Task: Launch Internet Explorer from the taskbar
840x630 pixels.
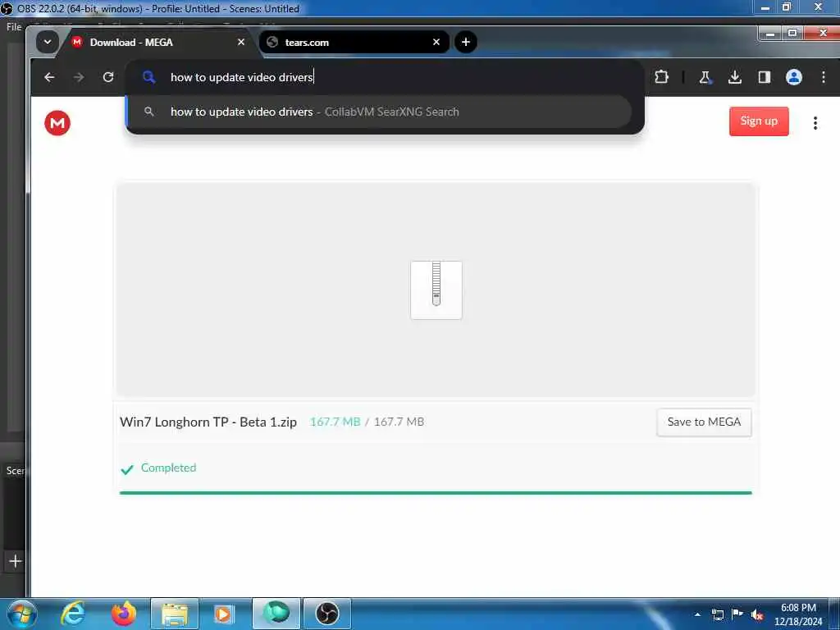Action: (x=73, y=614)
